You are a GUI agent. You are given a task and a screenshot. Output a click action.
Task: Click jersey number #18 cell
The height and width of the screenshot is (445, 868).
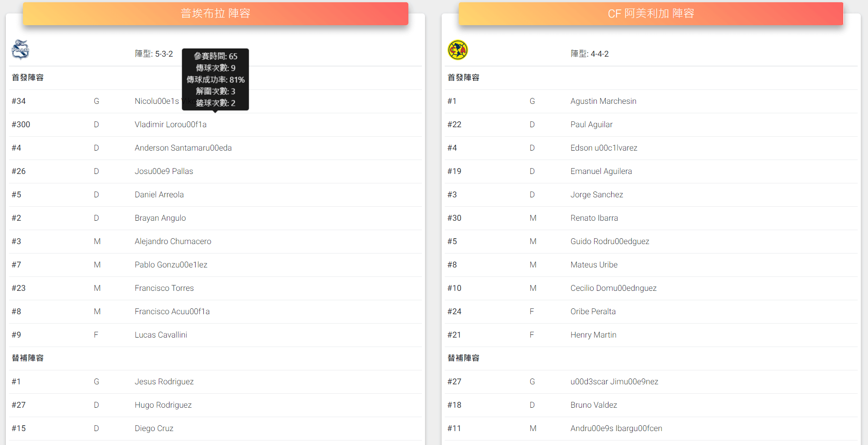[454, 405]
